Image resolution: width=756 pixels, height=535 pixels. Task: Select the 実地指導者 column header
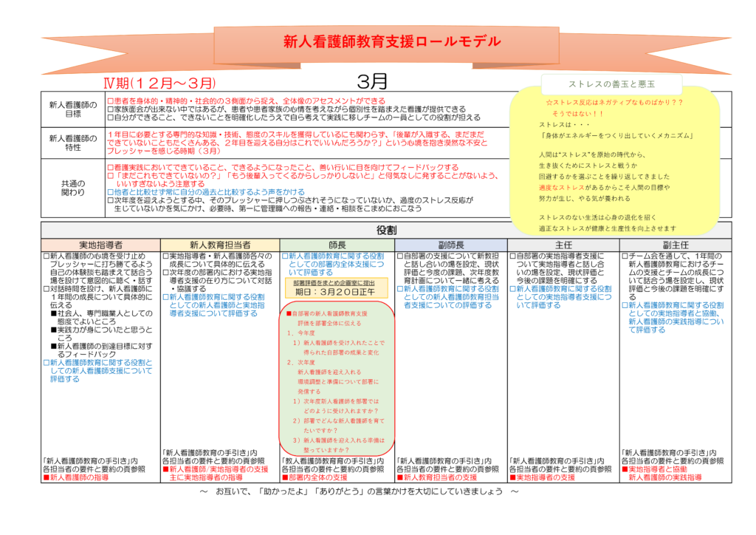(x=100, y=245)
